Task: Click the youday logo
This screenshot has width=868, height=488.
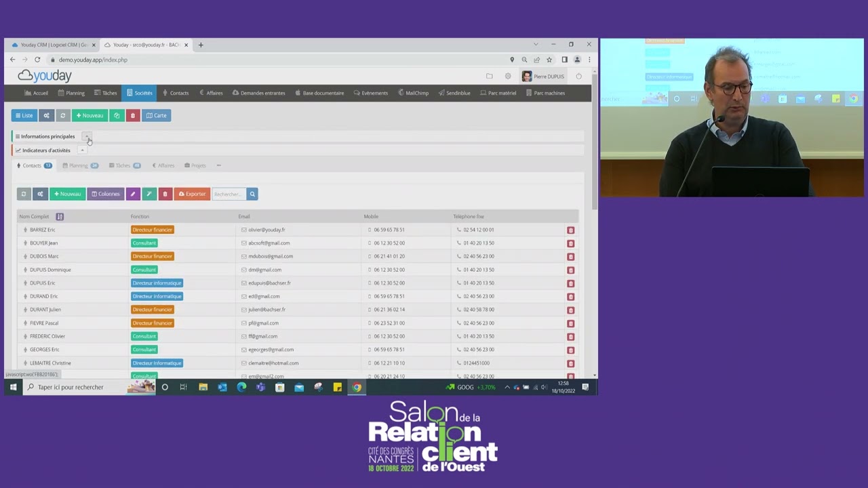Action: (x=45, y=75)
